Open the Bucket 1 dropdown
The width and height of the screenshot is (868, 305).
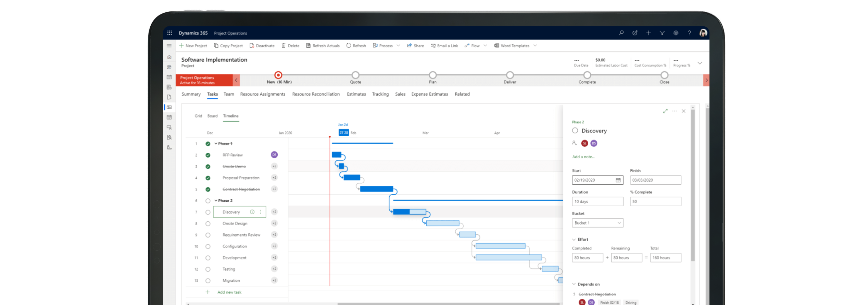point(597,223)
